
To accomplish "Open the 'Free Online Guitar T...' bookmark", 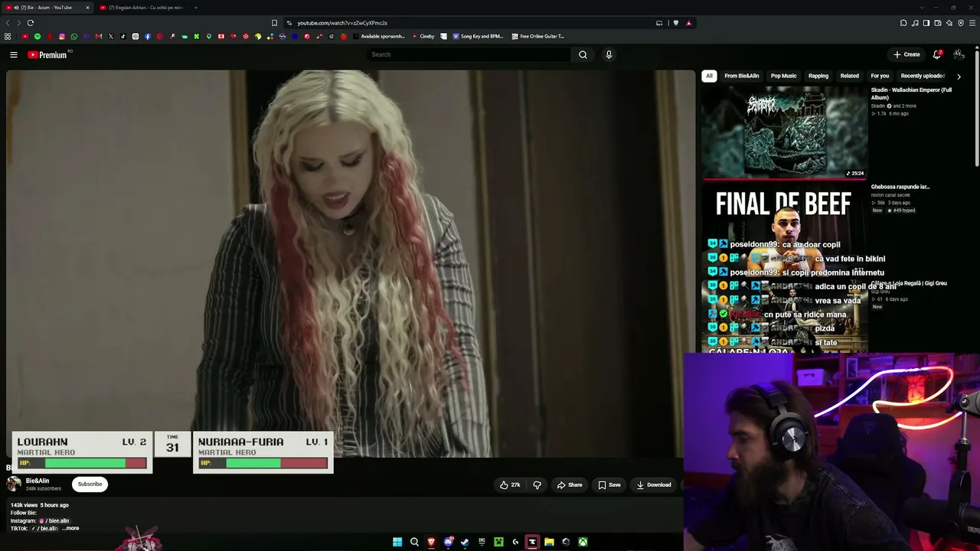I will tap(537, 36).
